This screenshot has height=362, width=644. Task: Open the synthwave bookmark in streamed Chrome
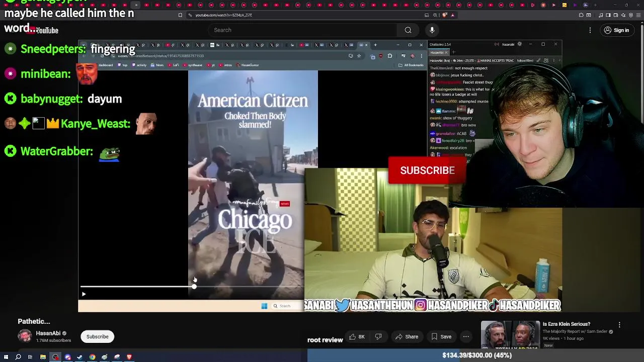(x=193, y=65)
